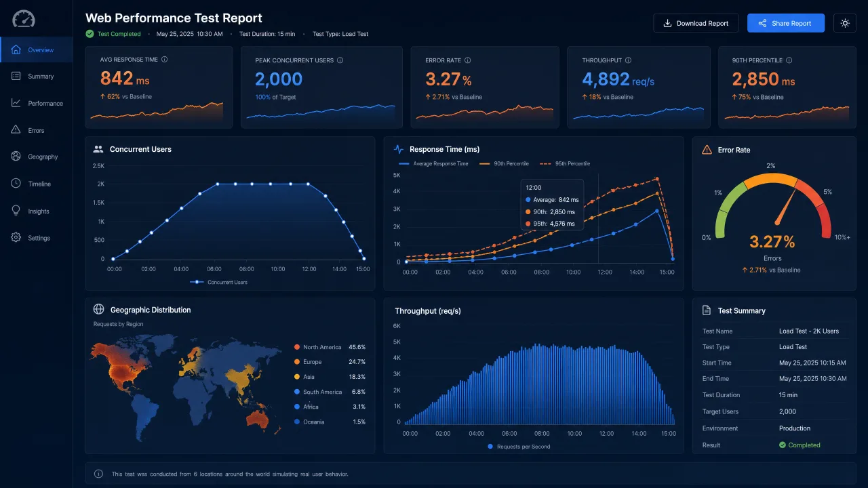Select Asia region color dot
Screen dimensions: 868x488
(x=297, y=377)
